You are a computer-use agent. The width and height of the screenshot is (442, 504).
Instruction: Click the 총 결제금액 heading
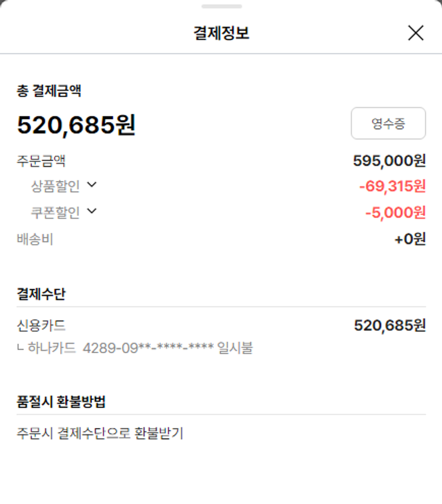click(x=49, y=91)
